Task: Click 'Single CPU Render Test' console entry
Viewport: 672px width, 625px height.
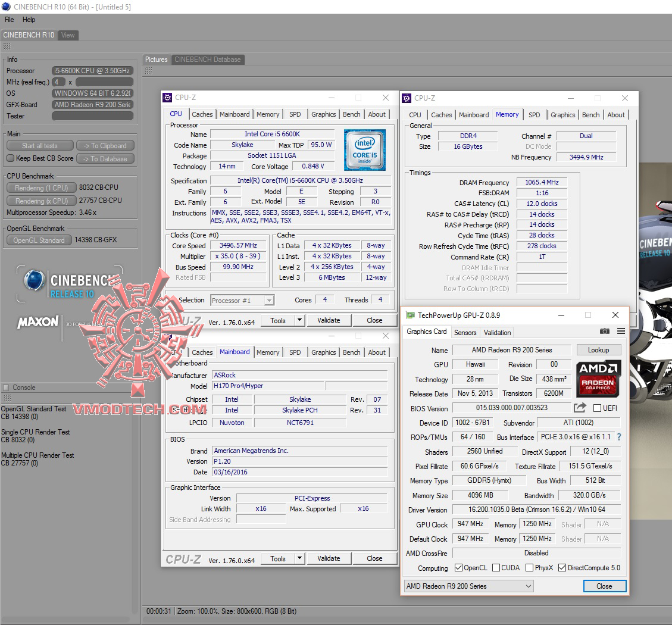Action: click(x=35, y=432)
